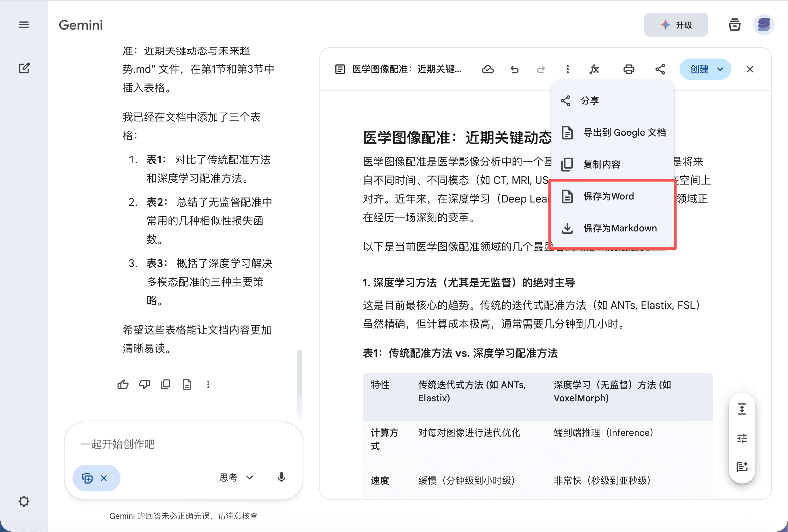Screen dimensions: 788x532
Task: Click the 升级 upgrade button
Action: click(x=676, y=25)
